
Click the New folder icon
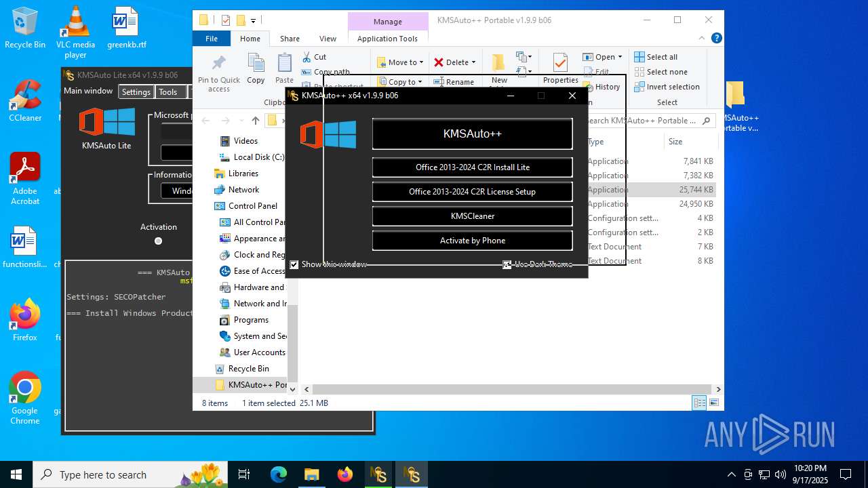pyautogui.click(x=499, y=62)
